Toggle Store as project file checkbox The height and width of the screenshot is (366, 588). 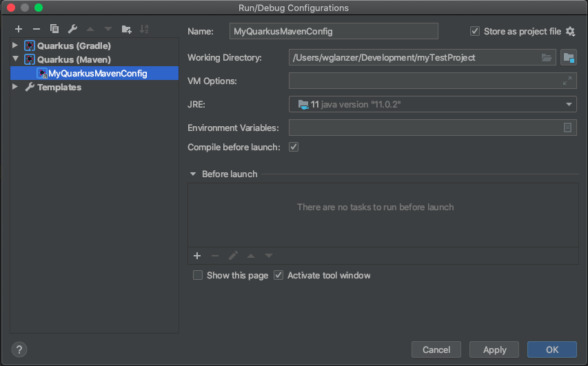pyautogui.click(x=475, y=31)
